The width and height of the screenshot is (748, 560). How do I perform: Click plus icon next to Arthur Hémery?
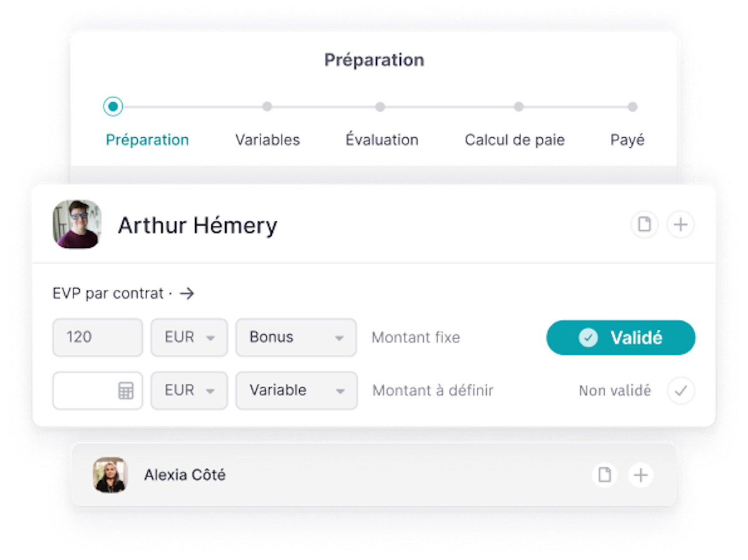click(681, 224)
